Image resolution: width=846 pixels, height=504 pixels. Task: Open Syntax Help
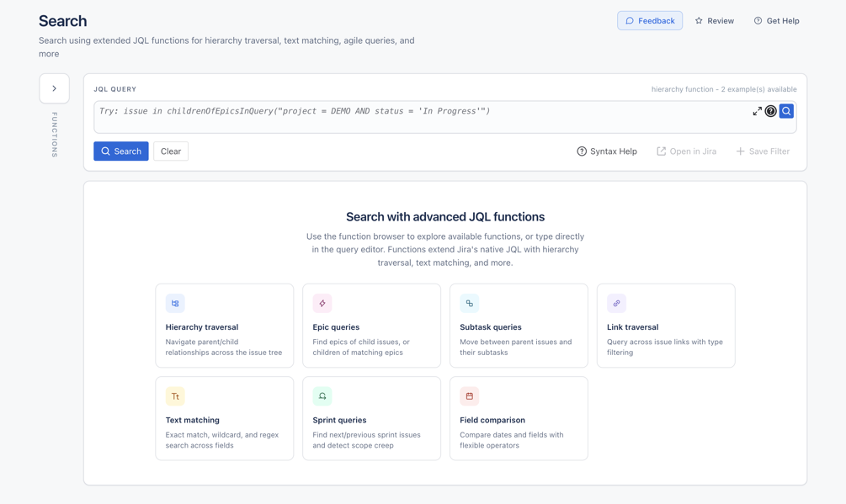[607, 151]
